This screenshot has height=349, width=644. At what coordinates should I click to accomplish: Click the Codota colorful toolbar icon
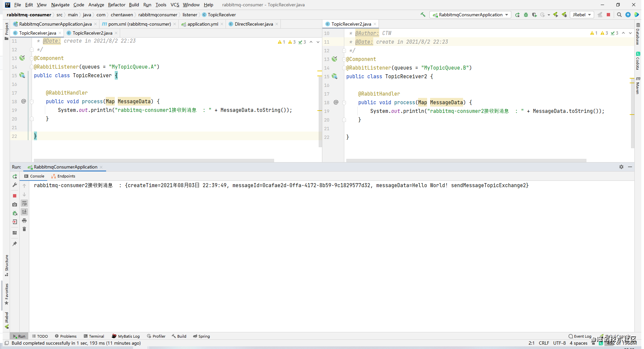point(636,15)
